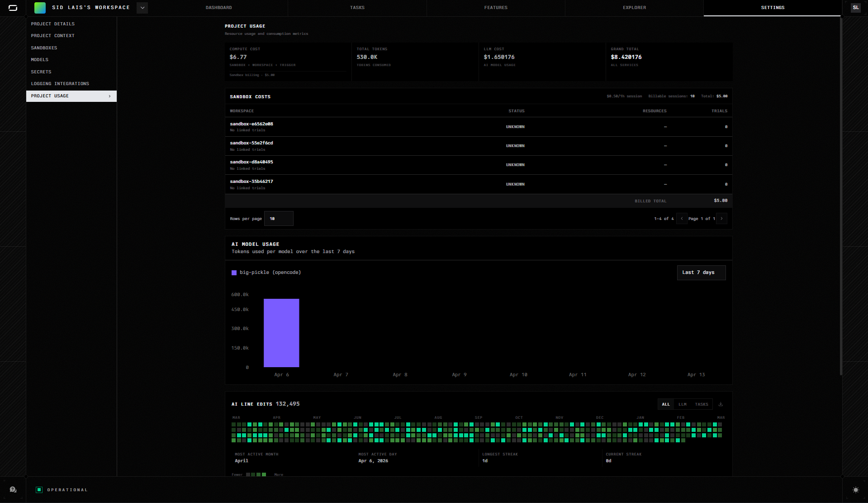The height and width of the screenshot is (503, 868).
Task: Click the LLM Cost $1.650176 value
Action: click(499, 57)
